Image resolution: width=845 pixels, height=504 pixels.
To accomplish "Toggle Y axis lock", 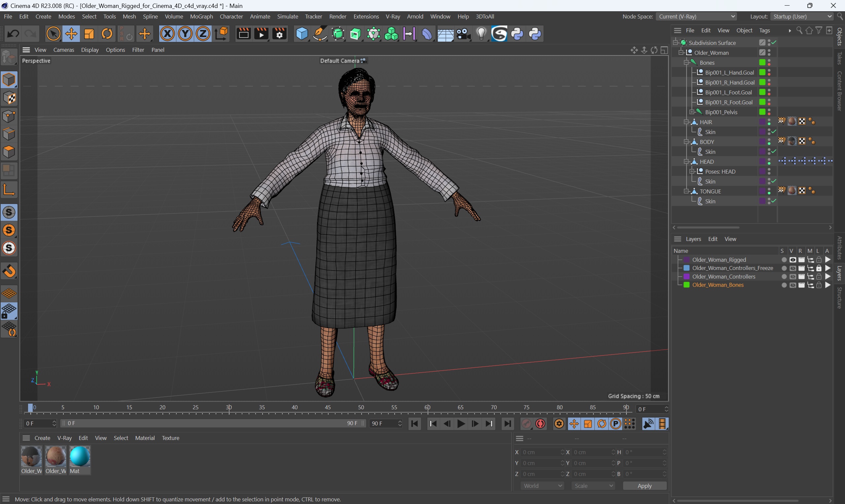I will 185,34.
